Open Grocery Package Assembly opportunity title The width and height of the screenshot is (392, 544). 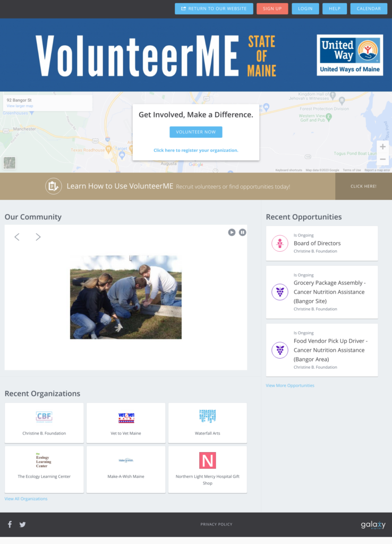(329, 292)
